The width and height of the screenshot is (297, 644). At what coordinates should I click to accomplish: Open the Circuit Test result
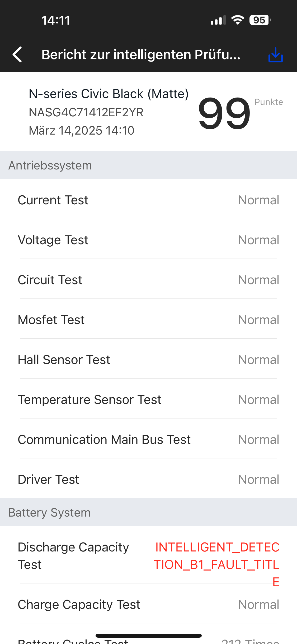[148, 280]
